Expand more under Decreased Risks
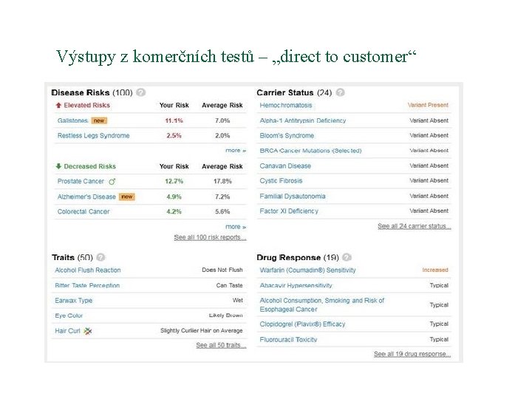532x399 pixels. tap(236, 227)
